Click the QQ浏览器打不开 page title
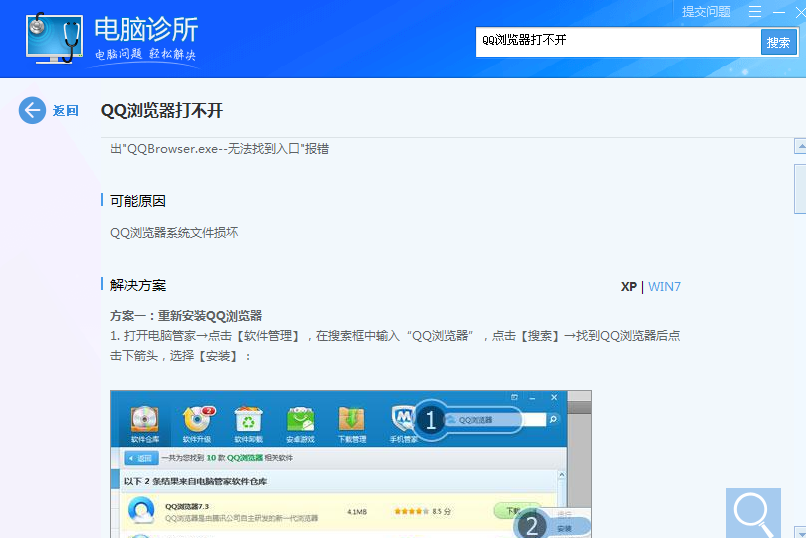Image resolution: width=806 pixels, height=538 pixels. click(x=162, y=110)
